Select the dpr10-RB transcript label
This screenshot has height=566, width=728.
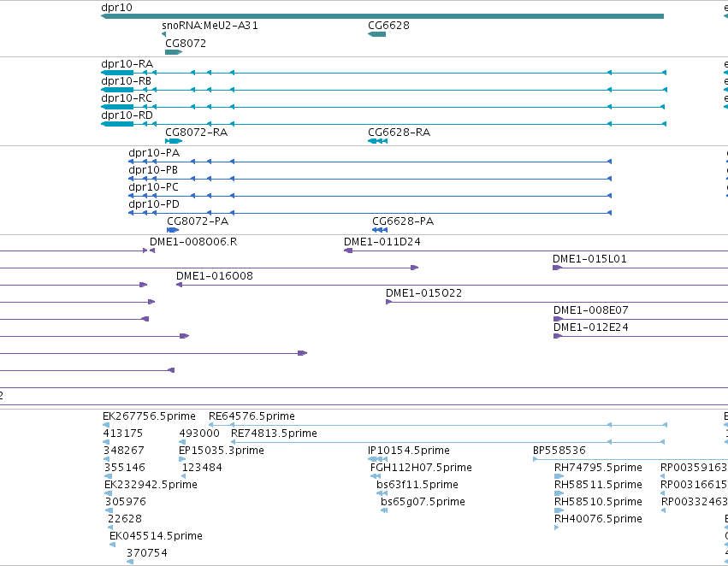click(x=127, y=81)
